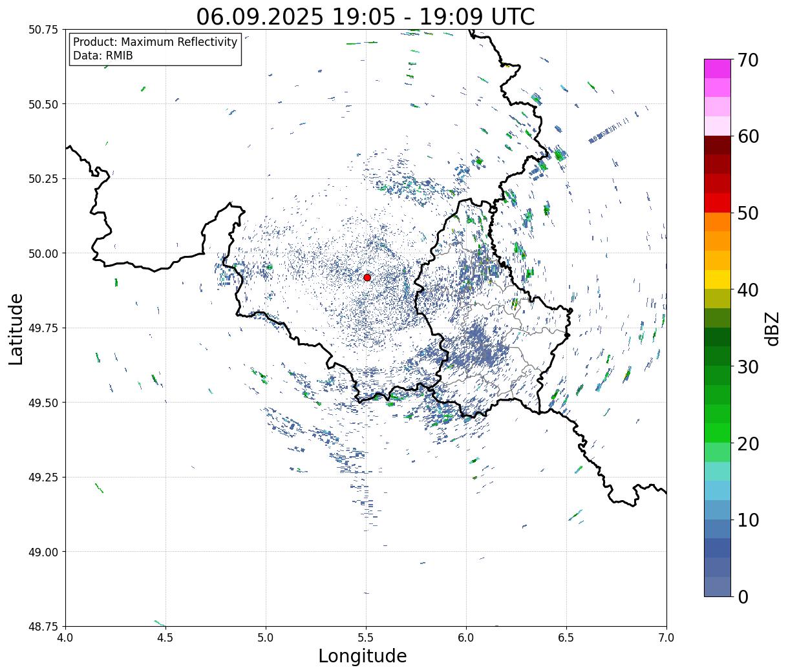Click the latitude tick label 49.25
This screenshot has width=788, height=672.
tap(43, 478)
